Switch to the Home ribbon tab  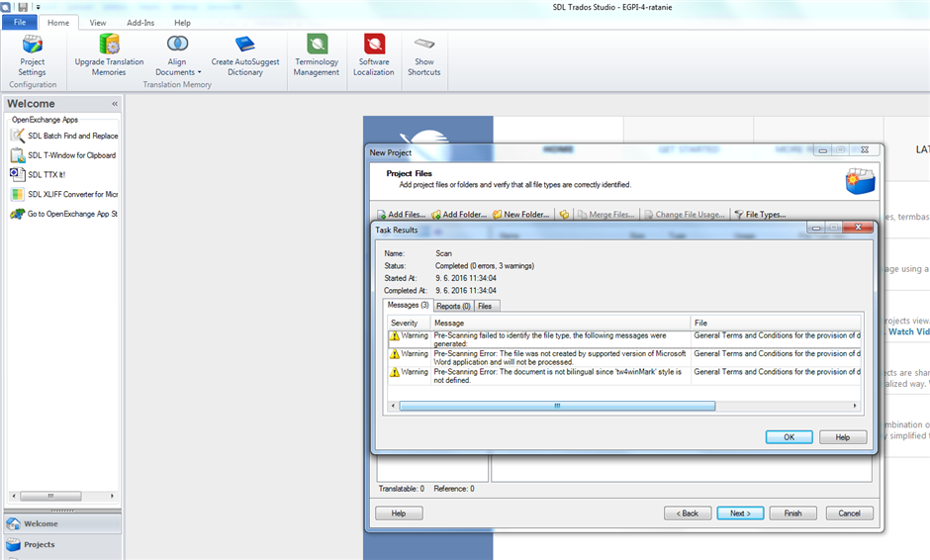tap(58, 23)
